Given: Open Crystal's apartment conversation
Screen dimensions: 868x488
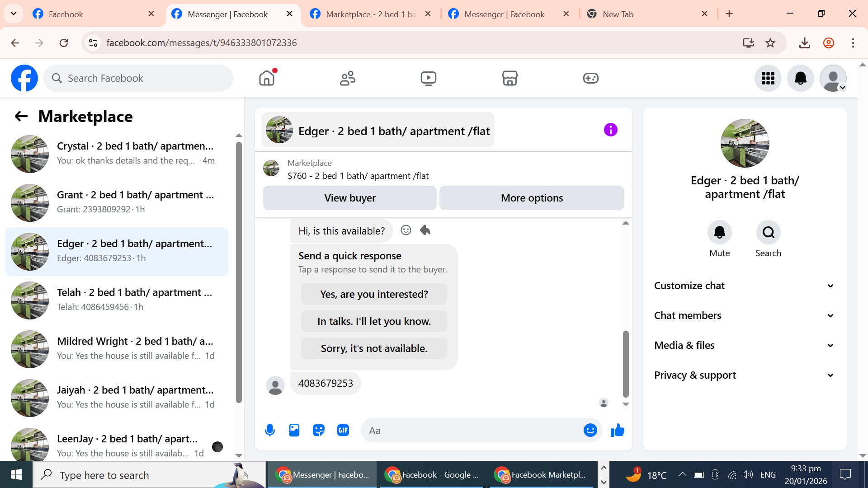Looking at the screenshot, I should 117,154.
